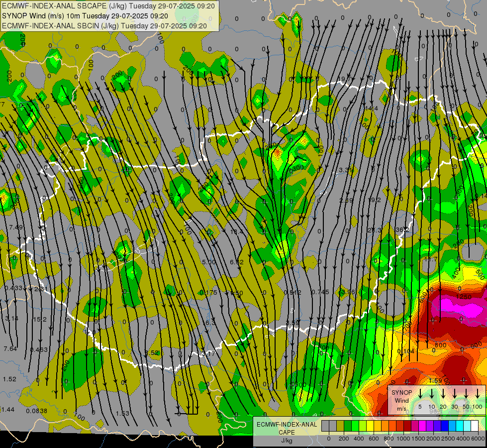Click the 50 m/s wind arrow in legend
The width and height of the screenshot is (487, 448).
coord(466,394)
